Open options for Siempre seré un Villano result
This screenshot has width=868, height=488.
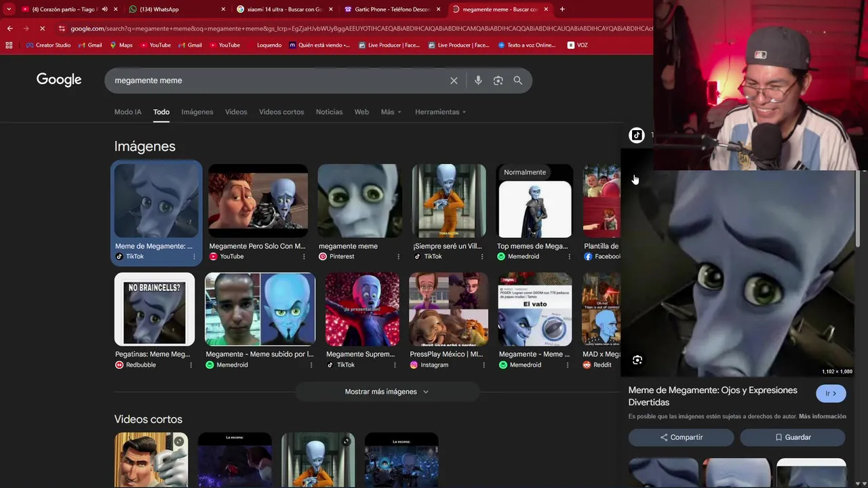[483, 257]
